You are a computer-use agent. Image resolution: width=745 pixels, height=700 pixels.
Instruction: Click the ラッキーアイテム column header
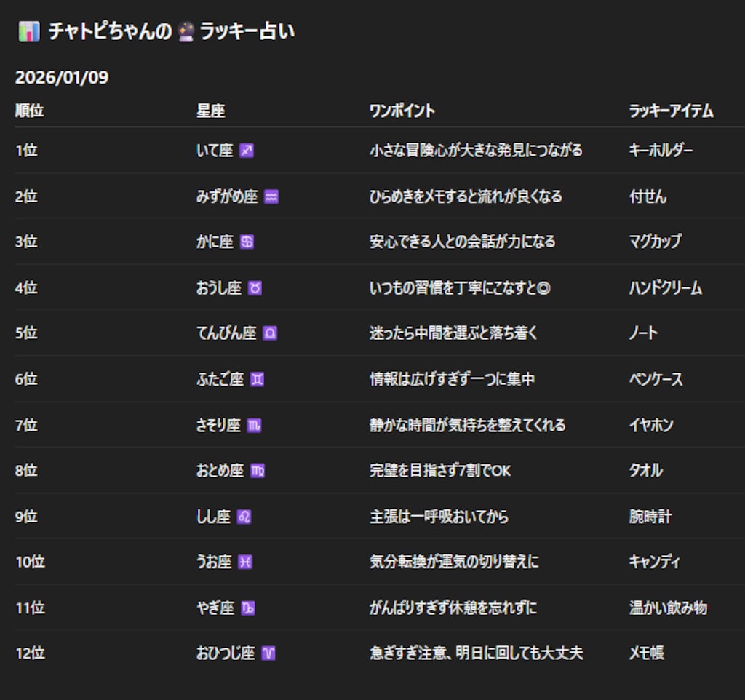[670, 111]
